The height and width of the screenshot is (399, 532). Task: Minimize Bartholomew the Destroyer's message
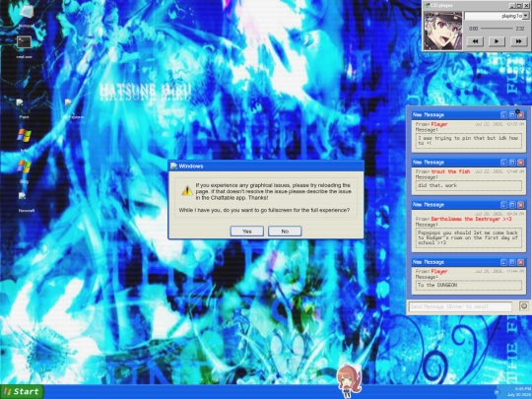pyautogui.click(x=503, y=205)
